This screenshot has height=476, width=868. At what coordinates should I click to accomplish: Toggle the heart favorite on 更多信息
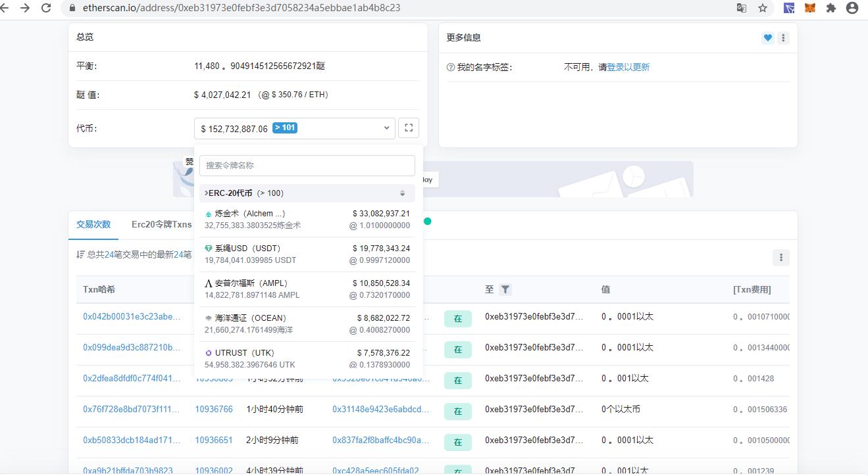pos(767,37)
